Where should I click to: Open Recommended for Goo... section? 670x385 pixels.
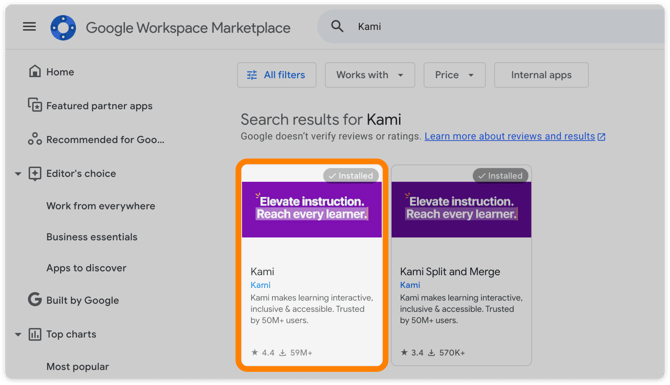105,140
